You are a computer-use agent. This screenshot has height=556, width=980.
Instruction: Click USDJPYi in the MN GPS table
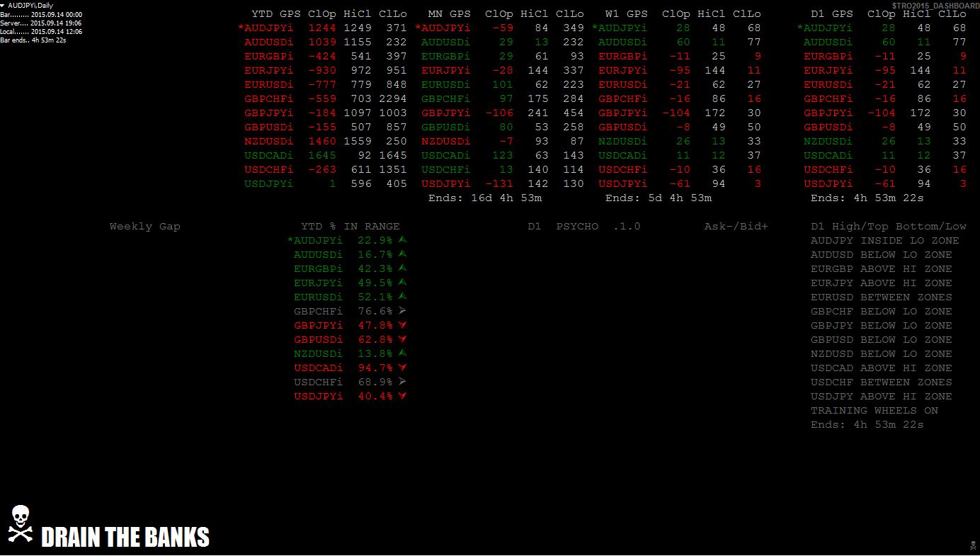point(445,184)
